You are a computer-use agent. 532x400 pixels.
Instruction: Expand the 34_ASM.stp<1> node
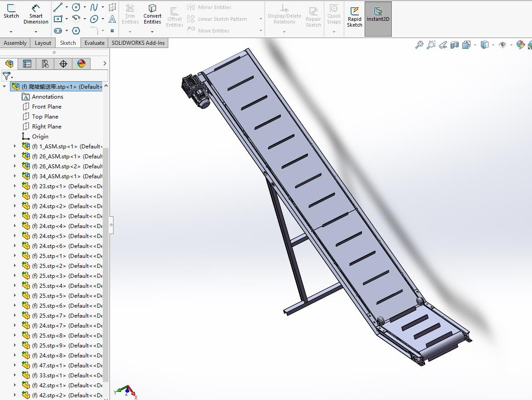(14, 176)
